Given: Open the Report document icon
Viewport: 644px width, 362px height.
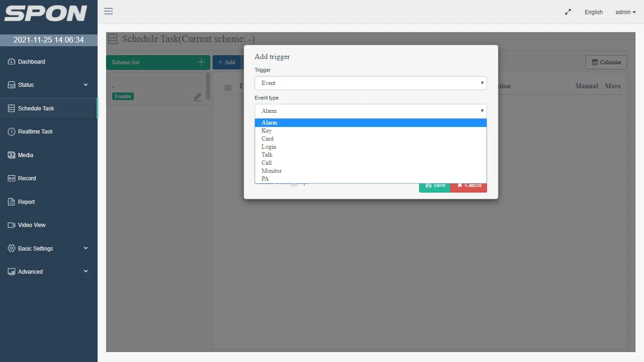Looking at the screenshot, I should (12, 202).
